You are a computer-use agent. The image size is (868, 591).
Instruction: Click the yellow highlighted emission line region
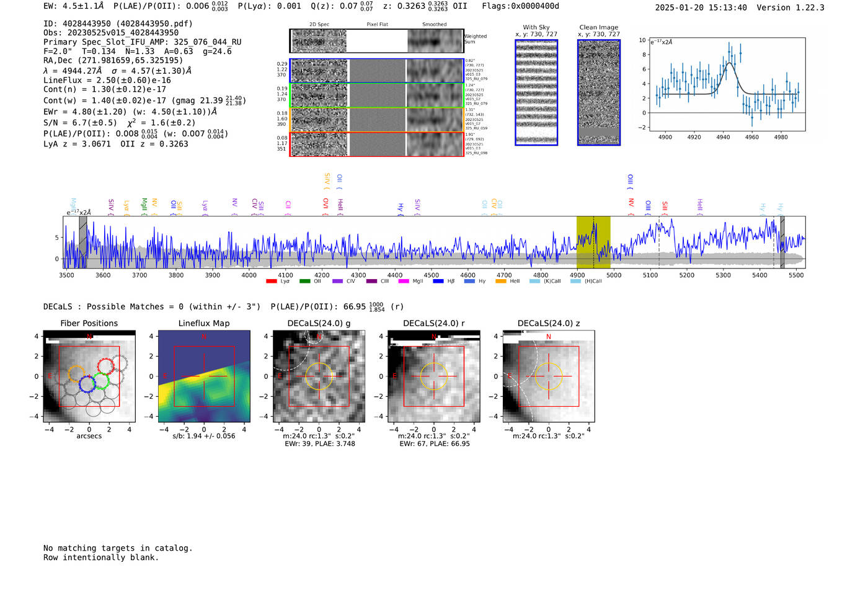pyautogui.click(x=593, y=242)
